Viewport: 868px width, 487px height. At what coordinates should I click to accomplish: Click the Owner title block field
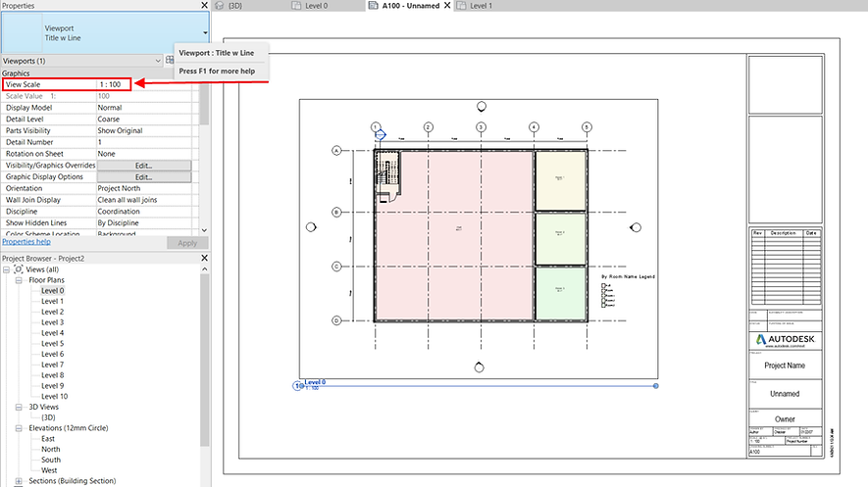785,419
